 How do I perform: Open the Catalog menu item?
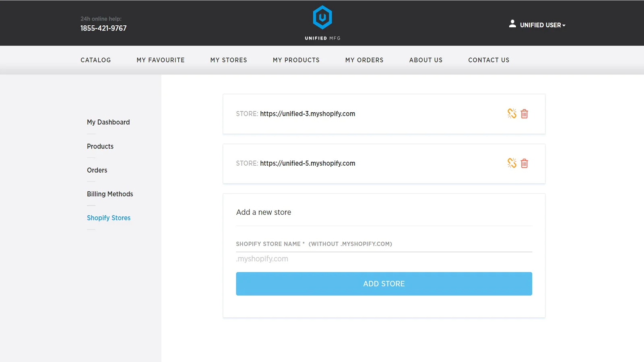tap(96, 60)
